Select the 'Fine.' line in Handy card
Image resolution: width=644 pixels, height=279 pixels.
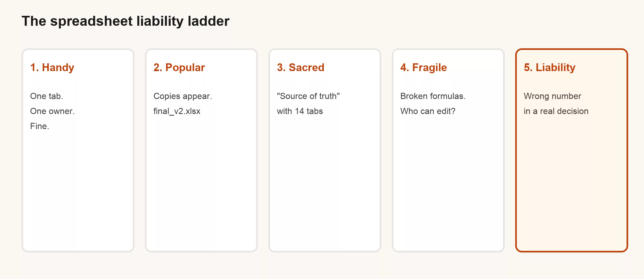tap(39, 126)
